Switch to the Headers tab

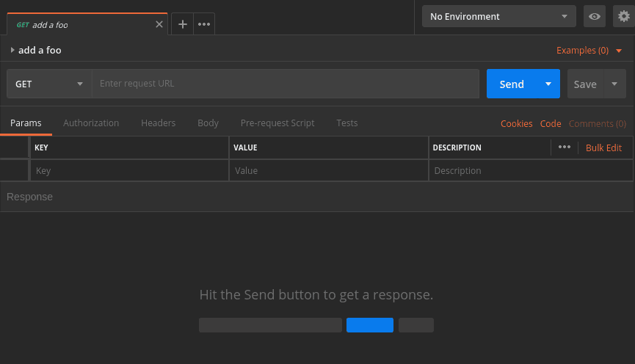pyautogui.click(x=158, y=123)
